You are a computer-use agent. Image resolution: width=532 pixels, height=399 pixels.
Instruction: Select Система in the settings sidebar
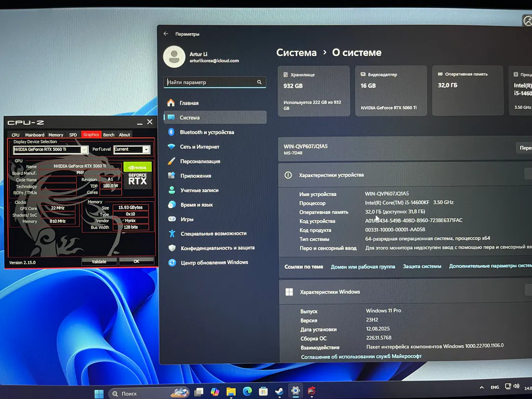[x=215, y=117]
